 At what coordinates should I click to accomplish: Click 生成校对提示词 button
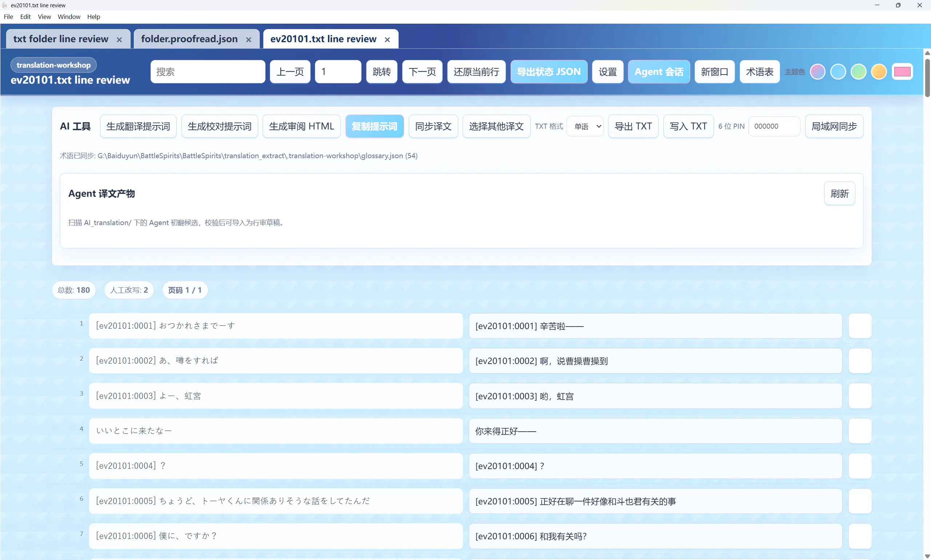coord(220,127)
